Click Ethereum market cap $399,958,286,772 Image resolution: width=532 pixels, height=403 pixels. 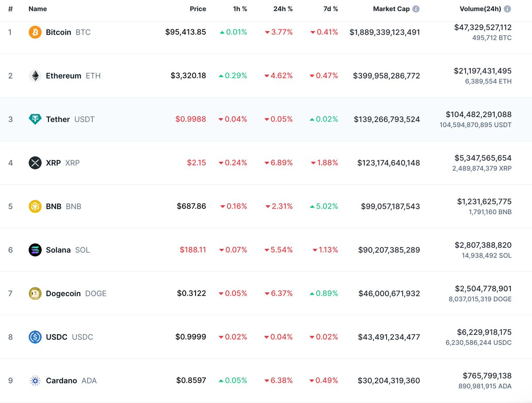coord(387,76)
